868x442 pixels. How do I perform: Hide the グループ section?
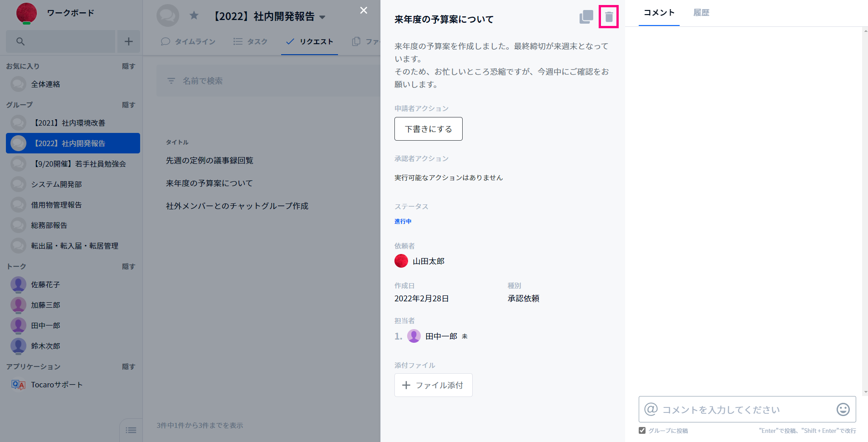click(128, 105)
